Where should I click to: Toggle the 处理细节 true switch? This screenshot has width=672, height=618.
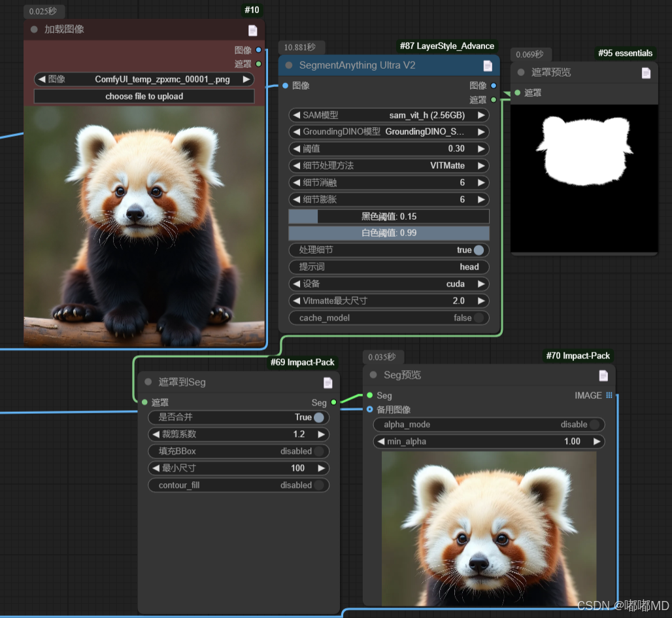tap(479, 250)
